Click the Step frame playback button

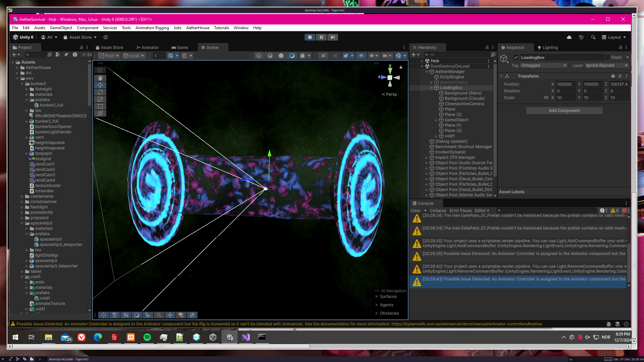click(x=332, y=37)
